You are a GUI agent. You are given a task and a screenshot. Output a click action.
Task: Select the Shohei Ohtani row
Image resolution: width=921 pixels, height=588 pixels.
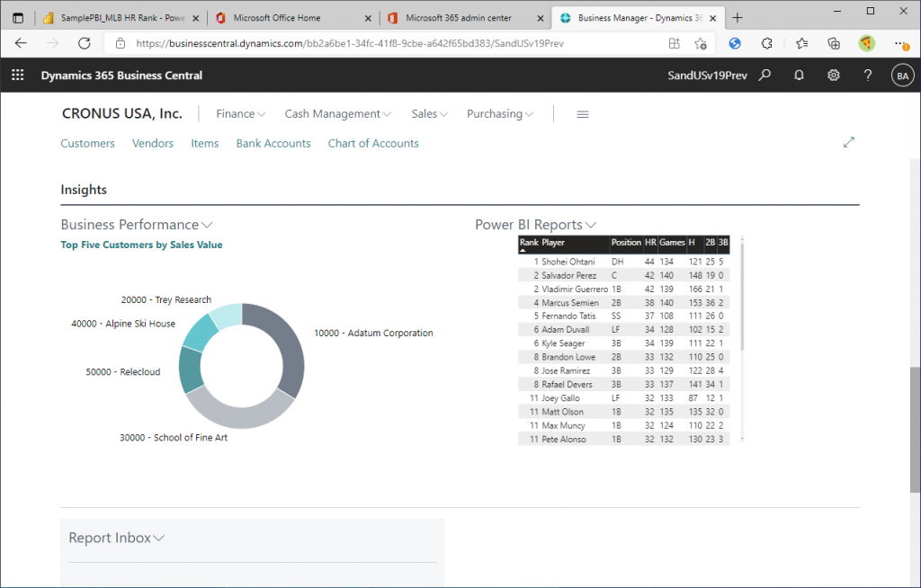624,262
